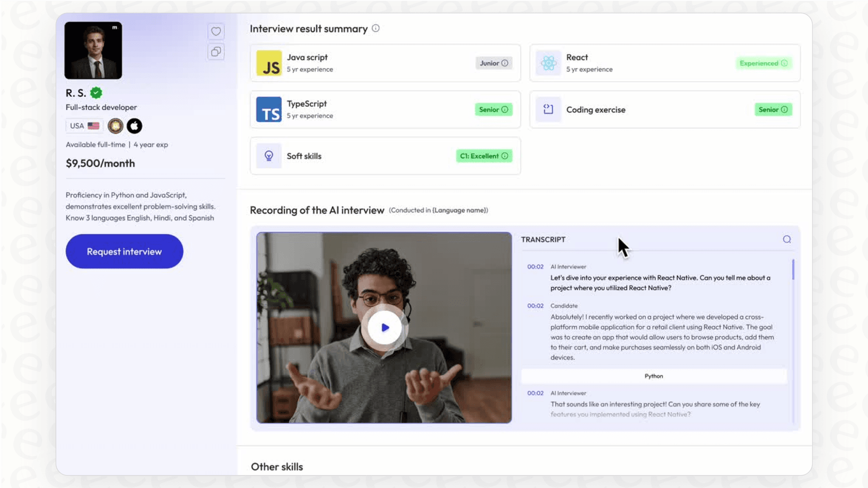Click the React logo icon
Image resolution: width=868 pixels, height=488 pixels.
[x=549, y=63]
